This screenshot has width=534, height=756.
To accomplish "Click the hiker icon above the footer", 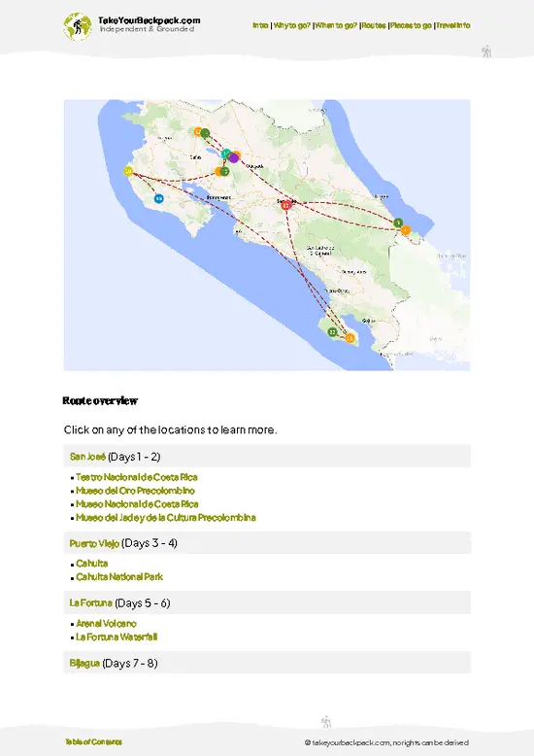I will click(x=326, y=722).
